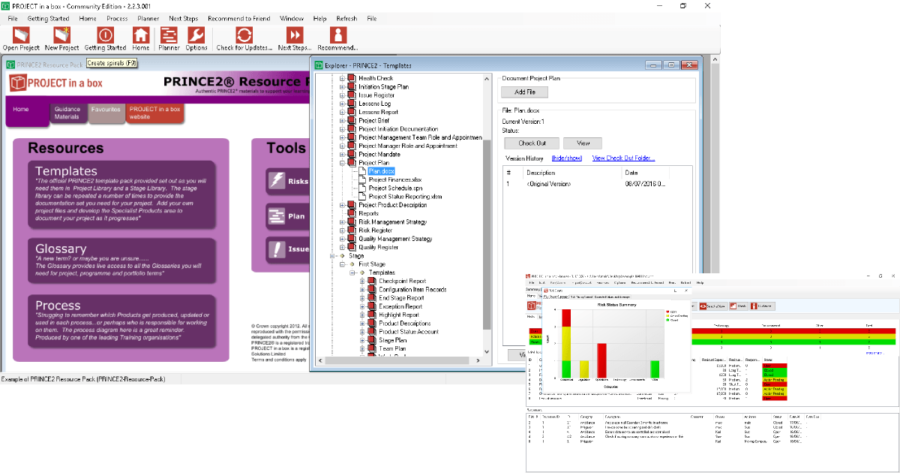The width and height of the screenshot is (900, 473).
Task: Click the PROJECT in a box logo
Action: tap(56, 83)
